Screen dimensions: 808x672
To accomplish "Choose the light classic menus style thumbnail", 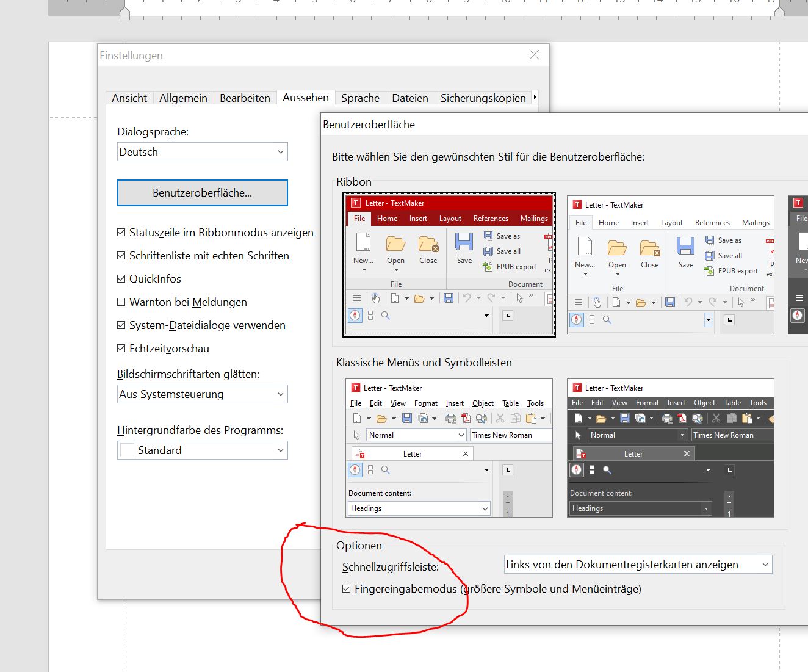I will click(x=449, y=448).
